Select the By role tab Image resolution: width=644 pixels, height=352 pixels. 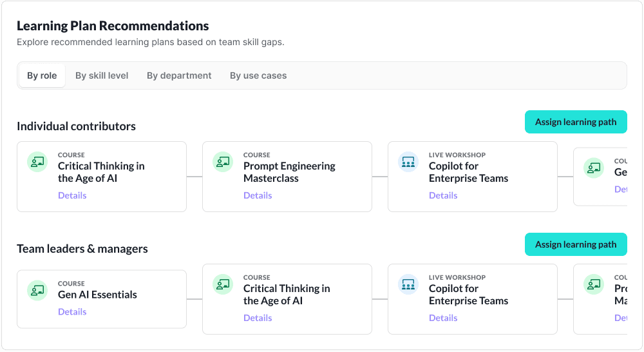[42, 75]
